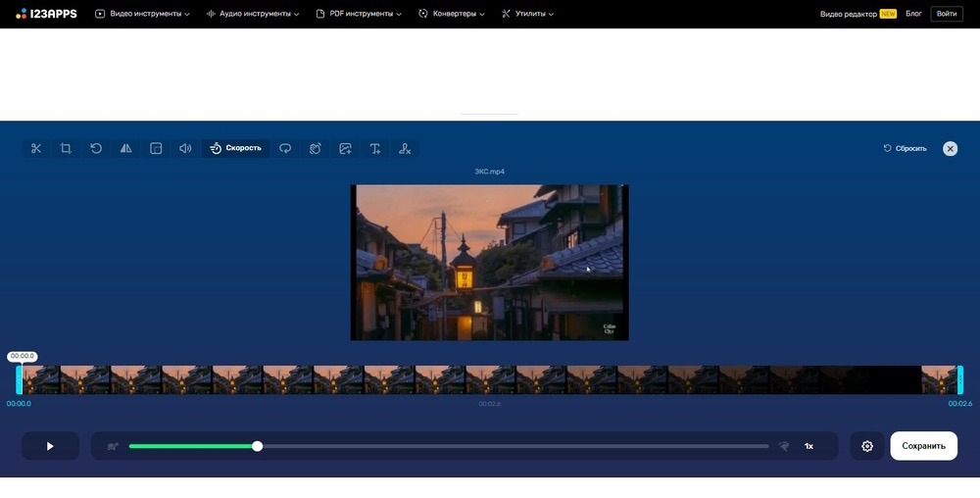
Task: Open PDF инструменты menu
Action: pyautogui.click(x=359, y=14)
